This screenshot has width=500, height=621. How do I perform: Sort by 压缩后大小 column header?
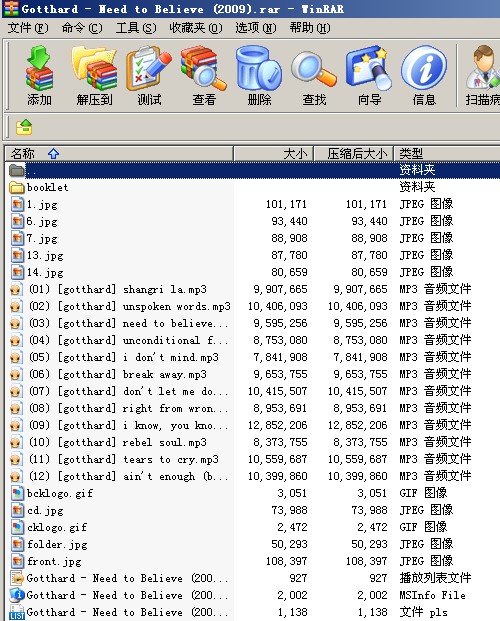click(354, 154)
